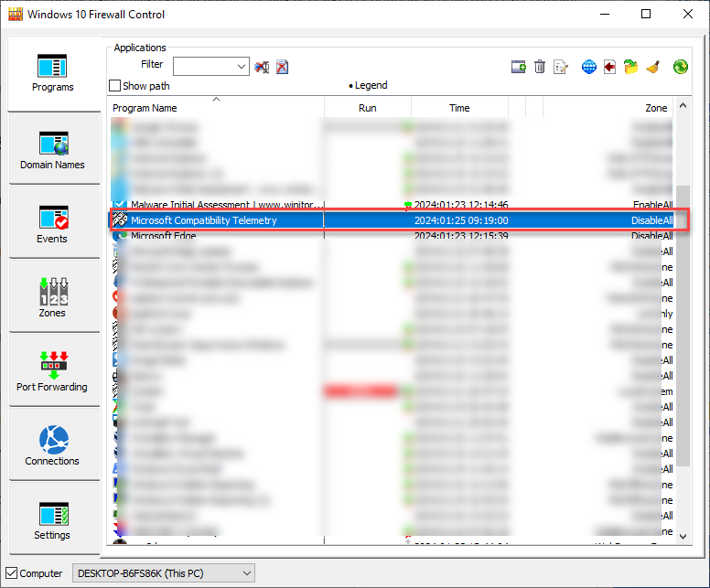The image size is (710, 588).
Task: Open the Filter combo box
Action: click(211, 67)
